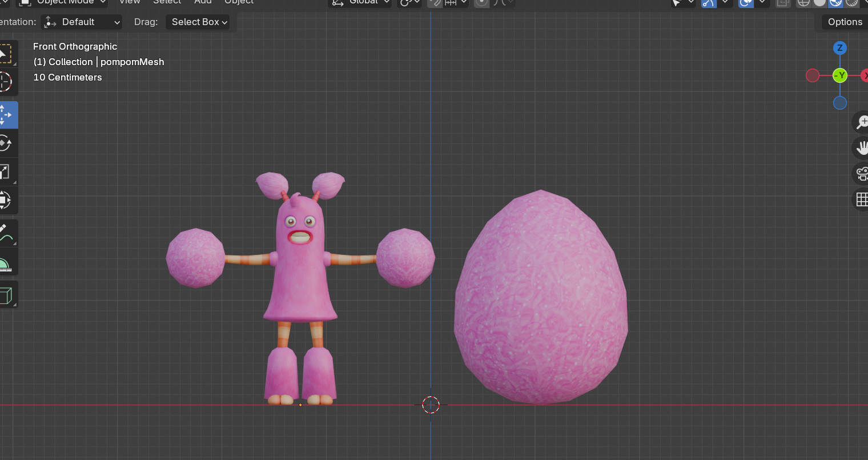Viewport: 868px width, 460px height.
Task: Open the Select menu
Action: [167, 2]
